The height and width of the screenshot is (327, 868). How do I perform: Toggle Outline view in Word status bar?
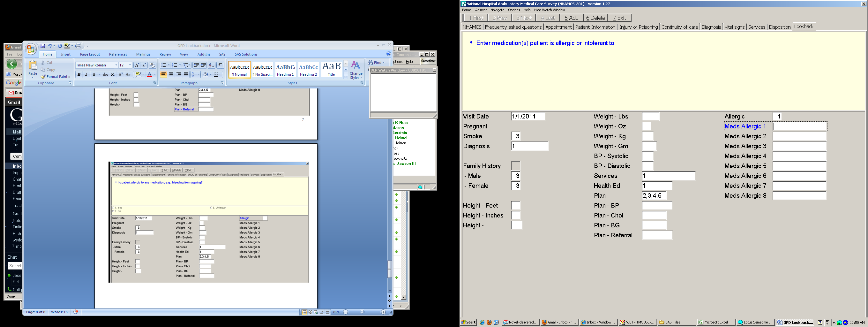(322, 312)
